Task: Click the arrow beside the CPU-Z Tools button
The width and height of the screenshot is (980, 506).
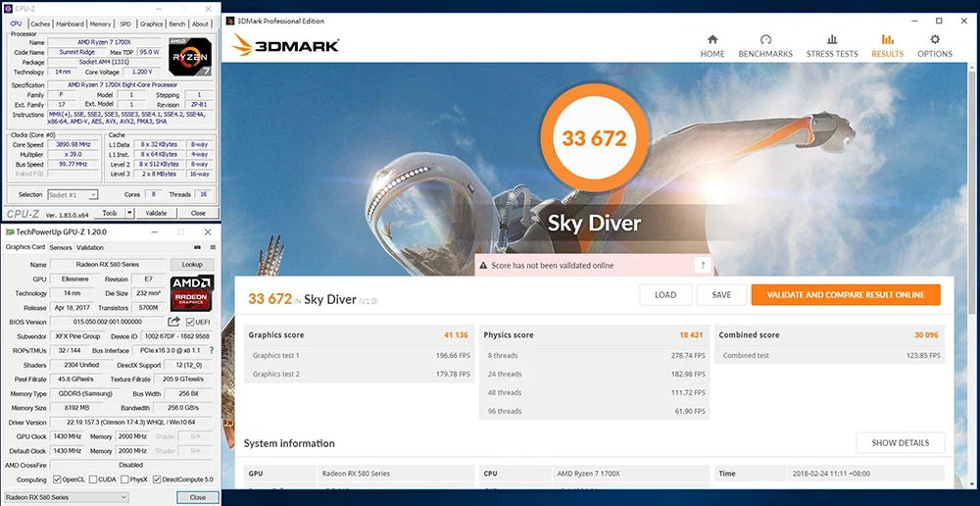Action: click(x=129, y=213)
